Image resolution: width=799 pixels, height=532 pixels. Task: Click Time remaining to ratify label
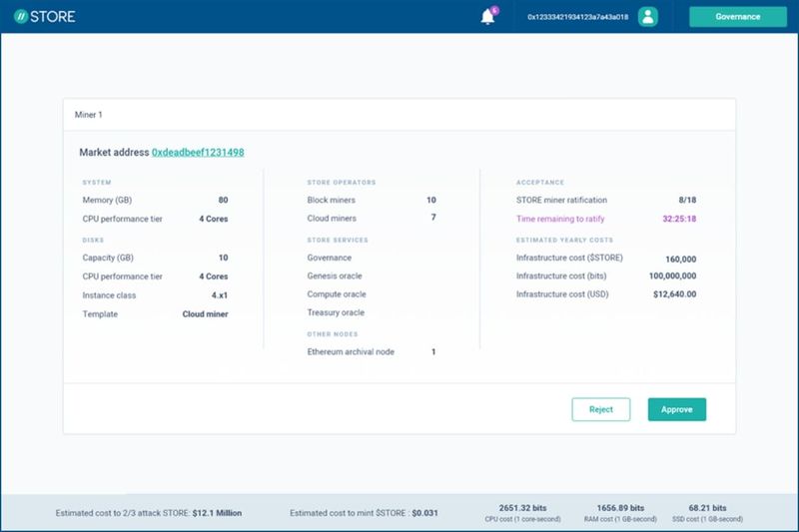[560, 219]
